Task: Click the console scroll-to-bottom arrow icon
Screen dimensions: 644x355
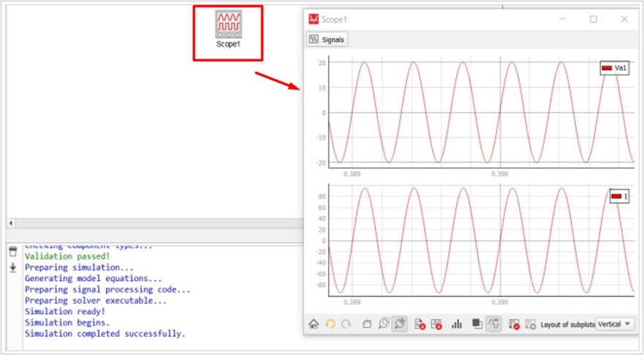Action: 12,268
